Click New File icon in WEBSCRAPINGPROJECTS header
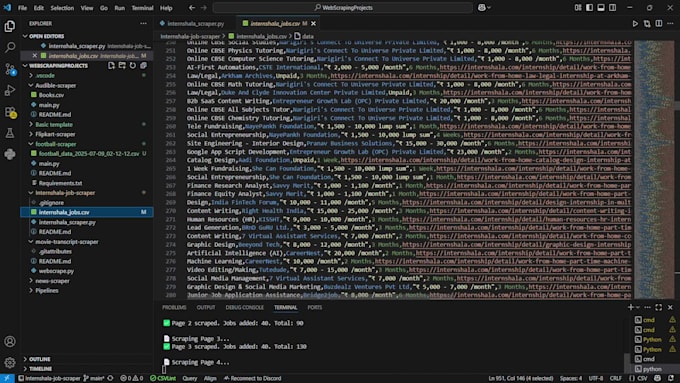Screen dimensions: 680x383 coord(111,65)
